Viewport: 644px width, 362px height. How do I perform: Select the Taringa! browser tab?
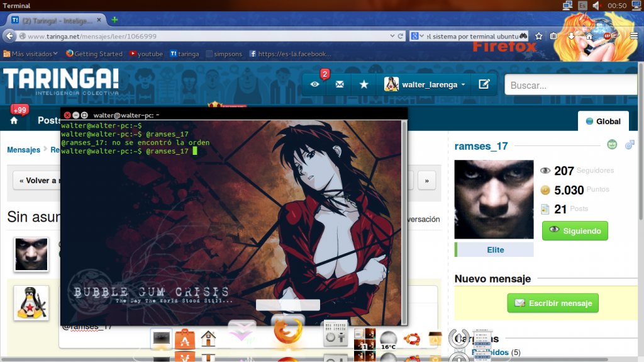click(56, 20)
